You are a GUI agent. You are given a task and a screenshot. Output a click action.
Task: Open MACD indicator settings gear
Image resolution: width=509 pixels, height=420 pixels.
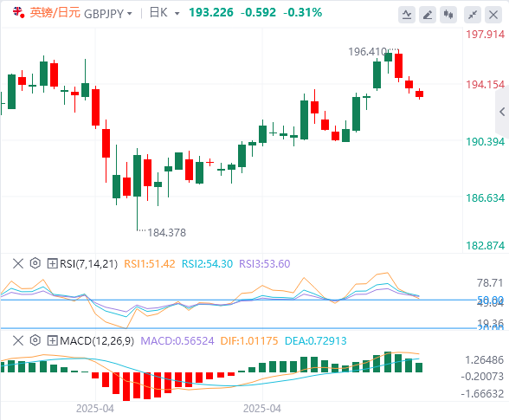pyautogui.click(x=35, y=340)
